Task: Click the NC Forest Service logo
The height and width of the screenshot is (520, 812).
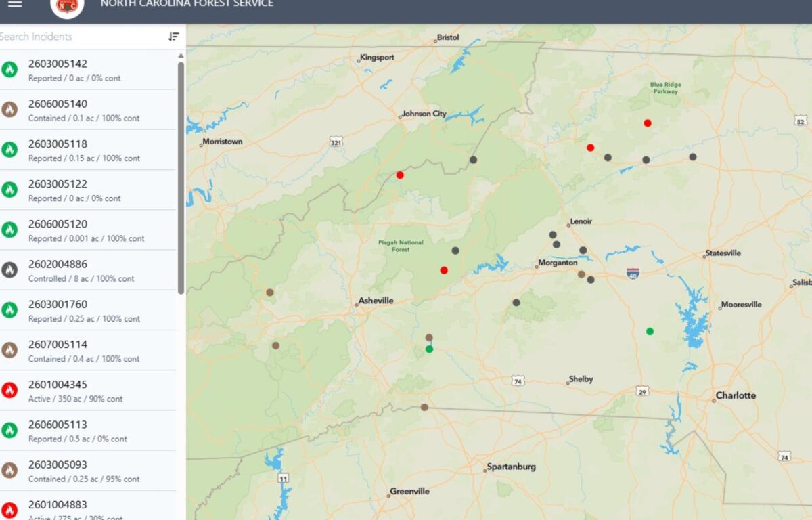Action: coord(67,6)
